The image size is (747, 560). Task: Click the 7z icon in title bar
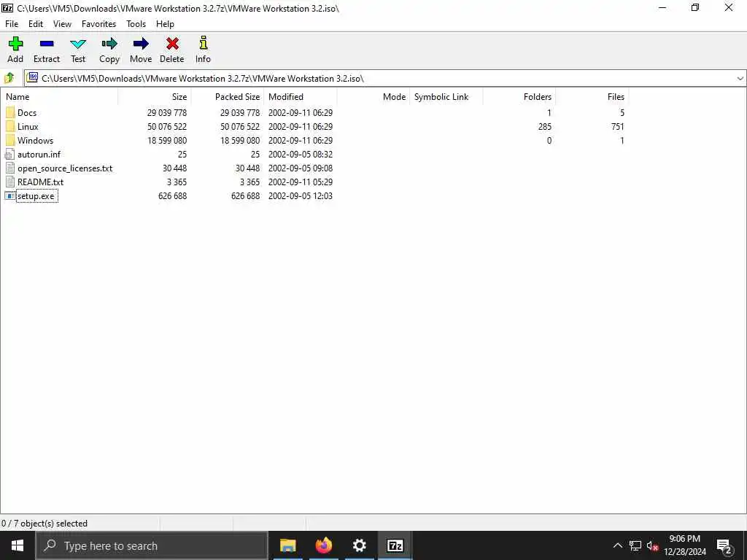(x=7, y=8)
